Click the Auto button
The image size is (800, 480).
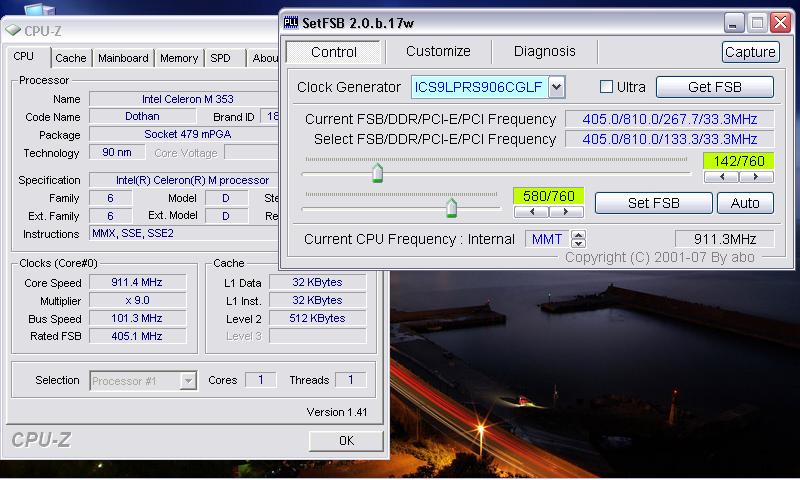click(x=745, y=203)
